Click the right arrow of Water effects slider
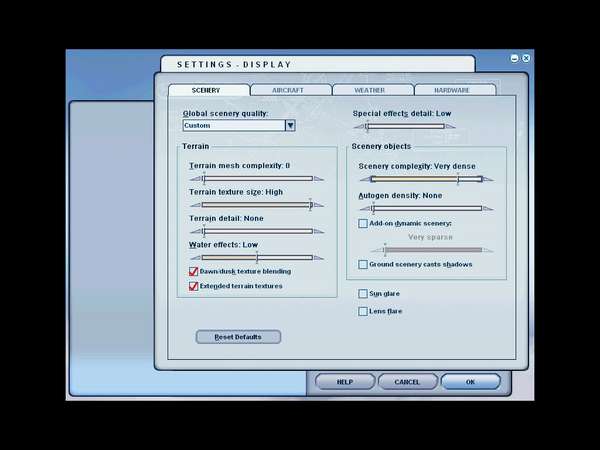The width and height of the screenshot is (600, 450). 319,258
